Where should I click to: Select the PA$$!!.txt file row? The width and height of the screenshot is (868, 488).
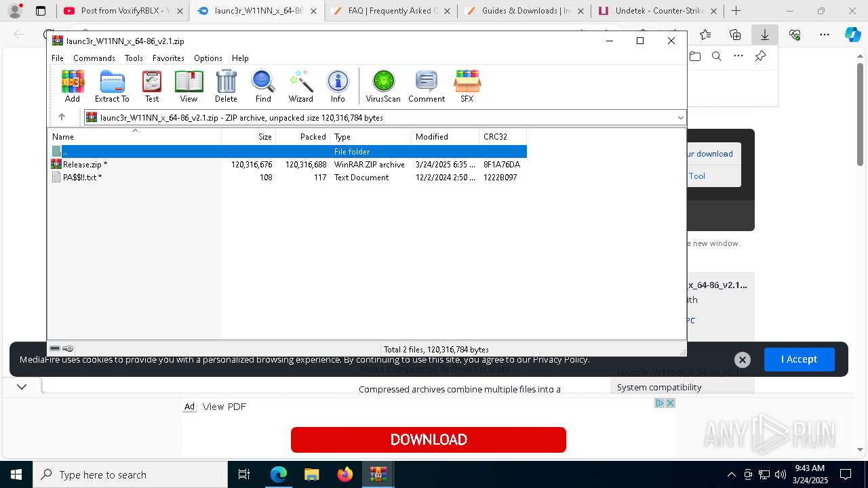(288, 178)
